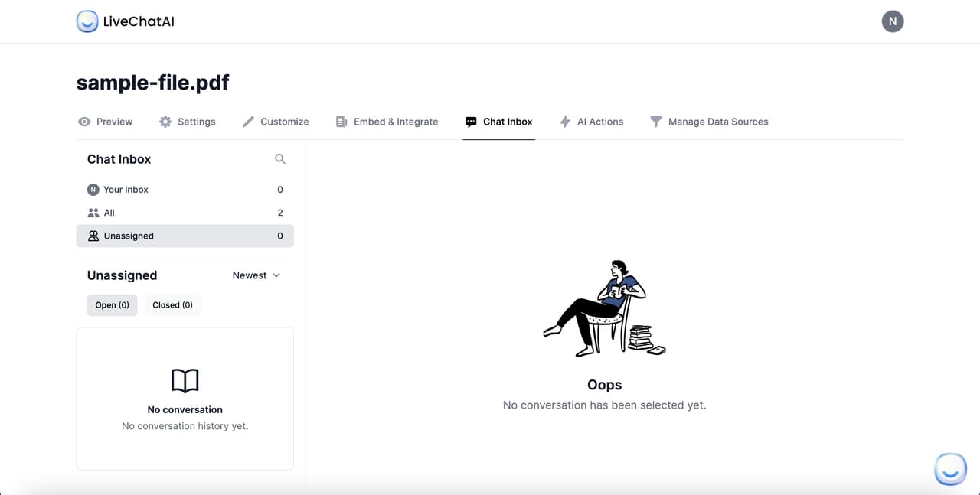Expand the Newest sort dropdown
This screenshot has height=495, width=980.
click(x=256, y=275)
